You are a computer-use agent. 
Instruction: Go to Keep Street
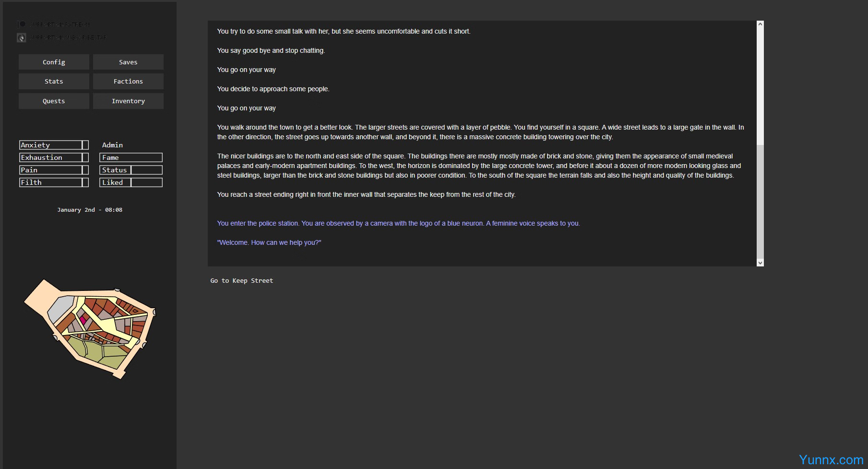[241, 280]
